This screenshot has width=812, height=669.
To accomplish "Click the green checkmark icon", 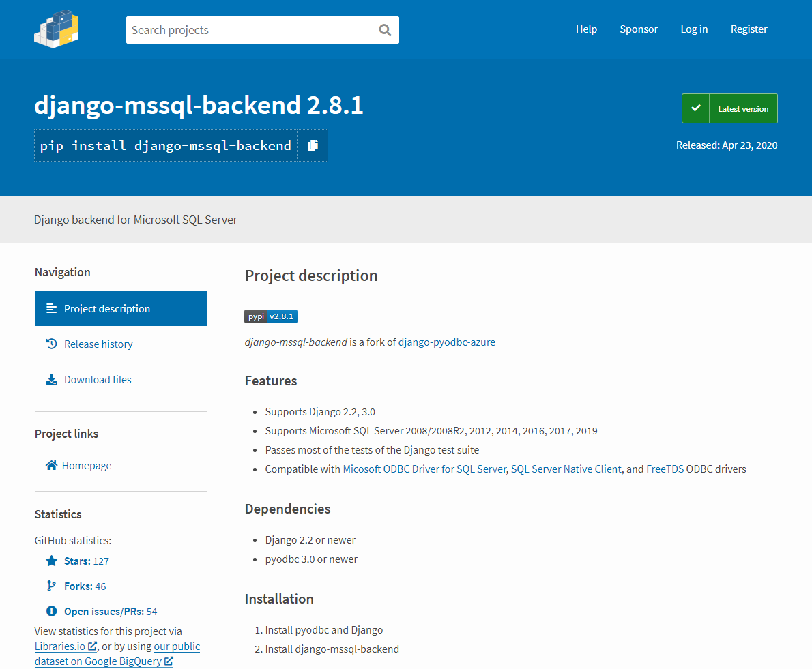I will click(x=695, y=108).
